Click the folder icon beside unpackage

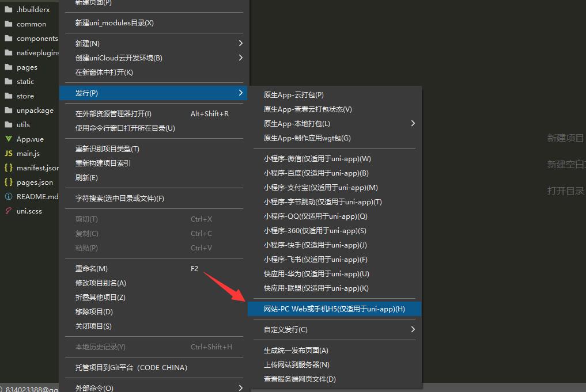[8, 111]
